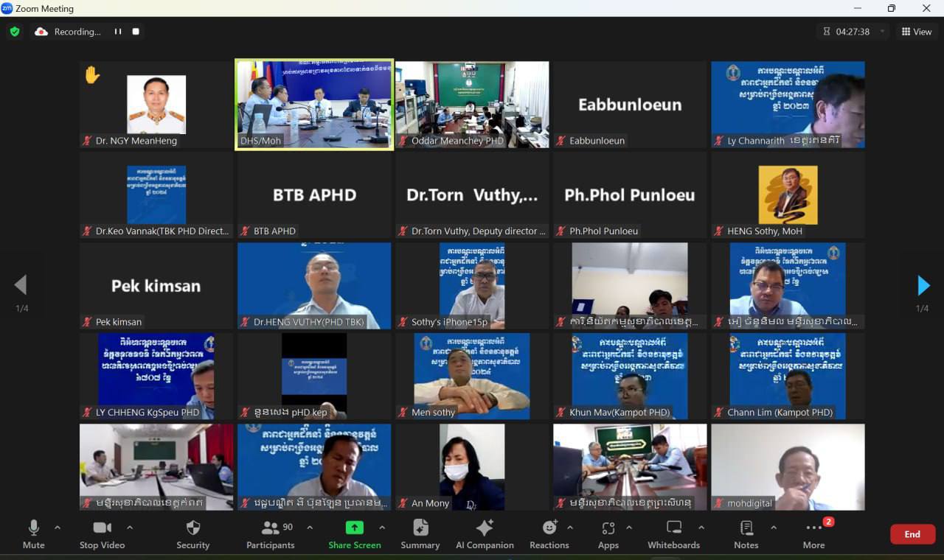The image size is (944, 560).
Task: Select BTB APHD participant tile
Action: [314, 195]
